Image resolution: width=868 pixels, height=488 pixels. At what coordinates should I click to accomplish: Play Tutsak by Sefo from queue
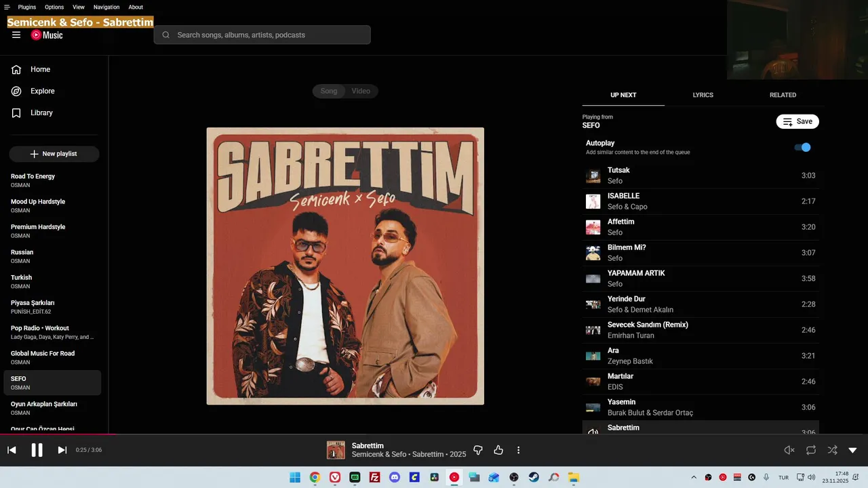click(x=701, y=176)
